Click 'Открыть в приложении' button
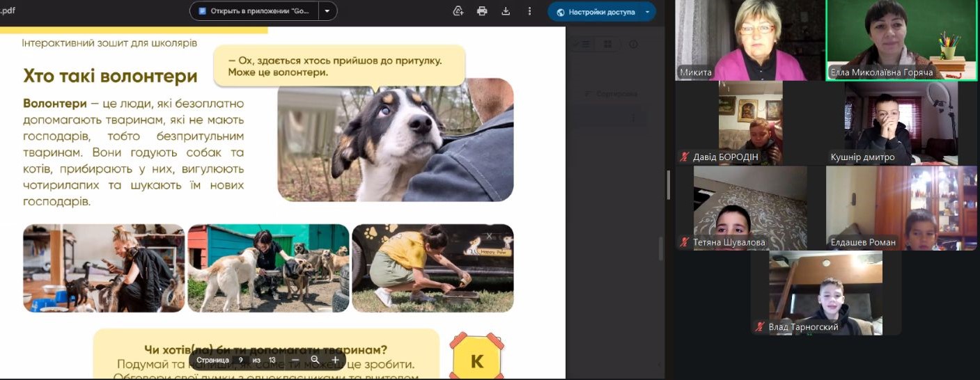This screenshot has width=980, height=380. [254, 11]
